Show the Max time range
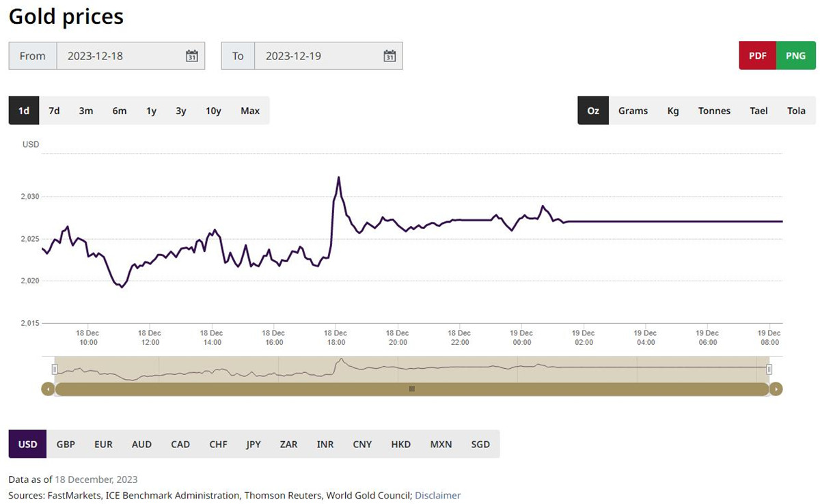Screen dimensions: 820x504 250,111
